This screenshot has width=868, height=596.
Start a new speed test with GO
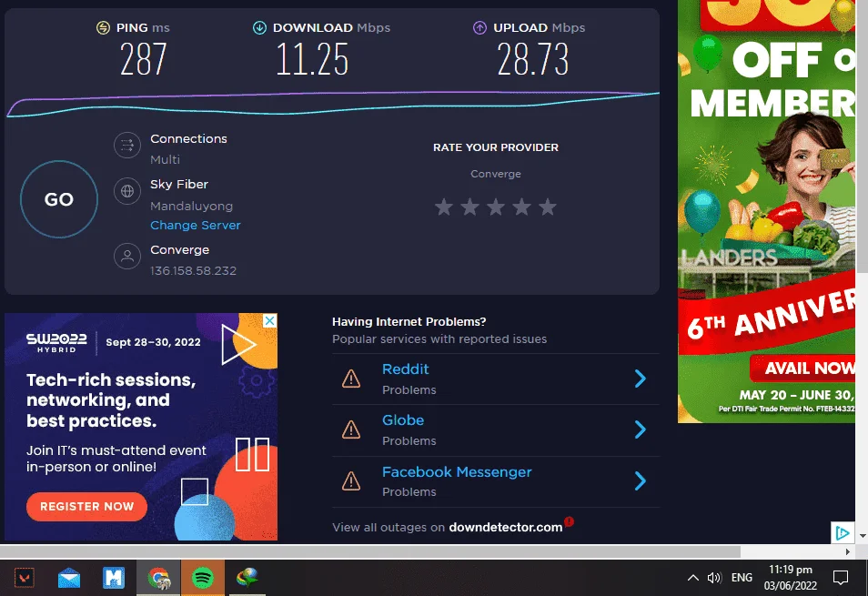tap(58, 199)
